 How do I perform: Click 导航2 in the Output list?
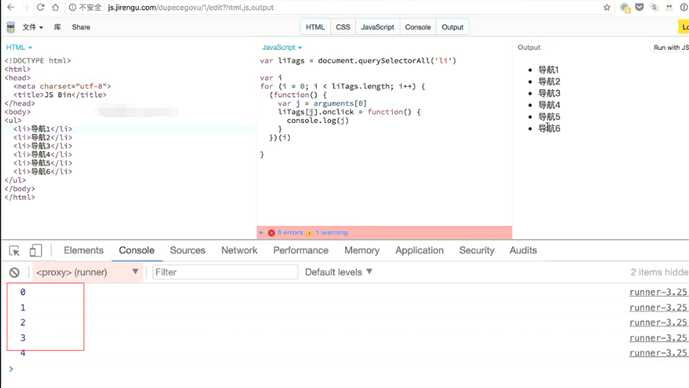(x=549, y=82)
